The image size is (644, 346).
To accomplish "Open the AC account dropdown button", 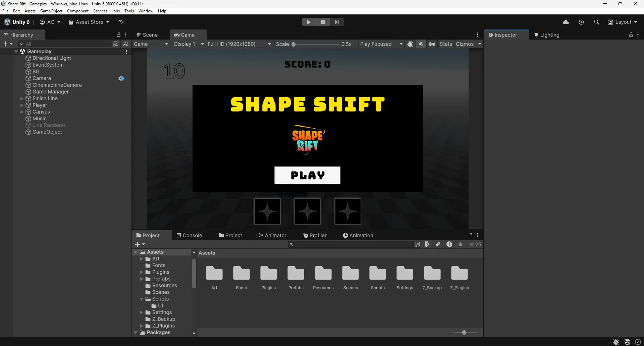I will [x=50, y=22].
